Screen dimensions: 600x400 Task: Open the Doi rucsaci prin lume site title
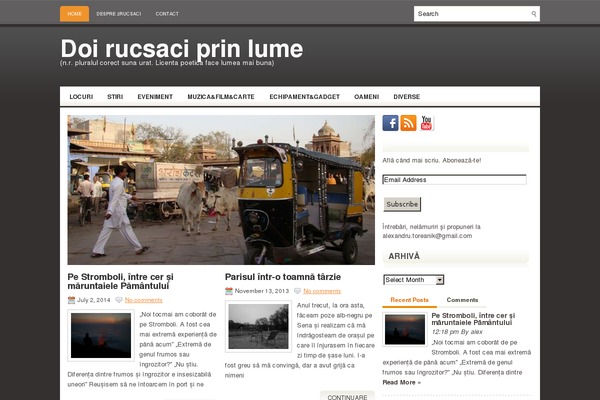click(182, 49)
